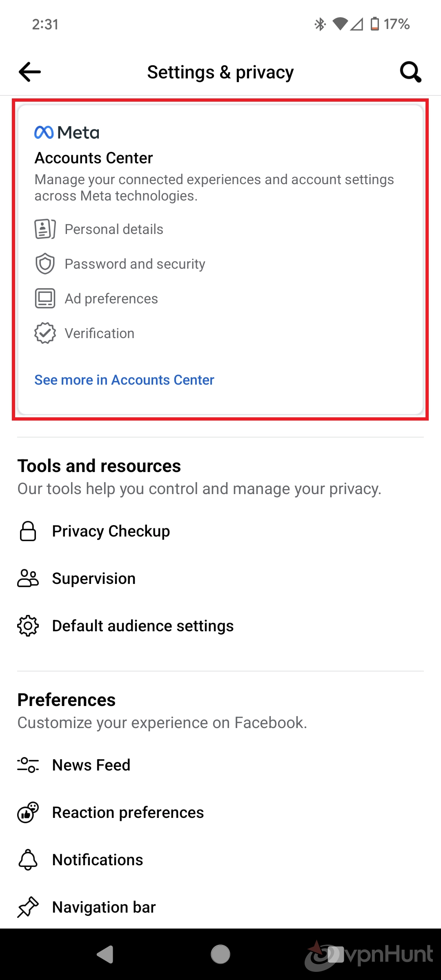Tap the back arrow icon

(30, 72)
